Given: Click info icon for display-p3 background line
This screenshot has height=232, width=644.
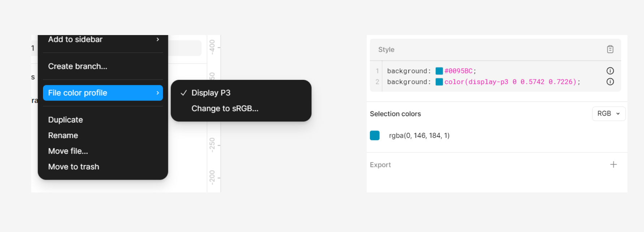Looking at the screenshot, I should point(610,82).
